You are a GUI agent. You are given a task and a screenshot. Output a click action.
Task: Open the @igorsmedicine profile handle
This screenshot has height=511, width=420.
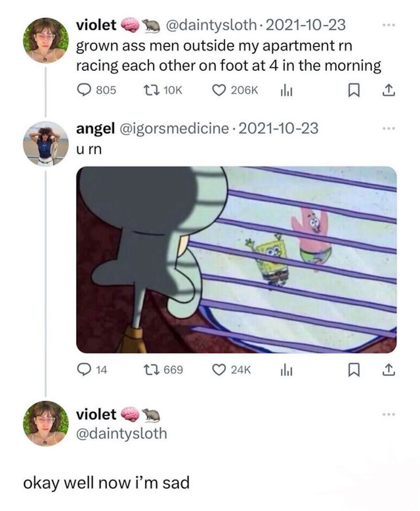[x=174, y=129]
